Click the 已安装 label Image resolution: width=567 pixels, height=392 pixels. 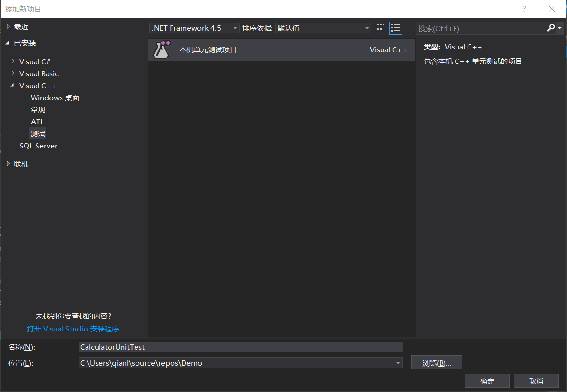point(25,43)
